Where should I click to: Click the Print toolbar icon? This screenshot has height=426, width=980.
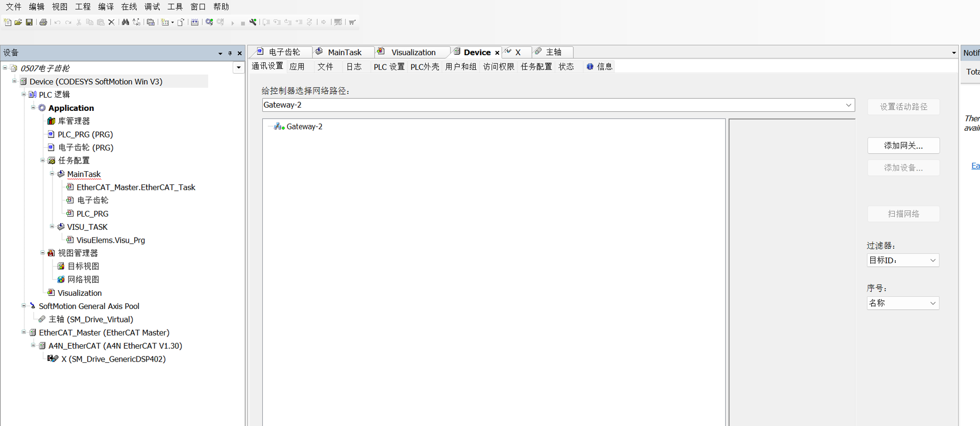(43, 22)
